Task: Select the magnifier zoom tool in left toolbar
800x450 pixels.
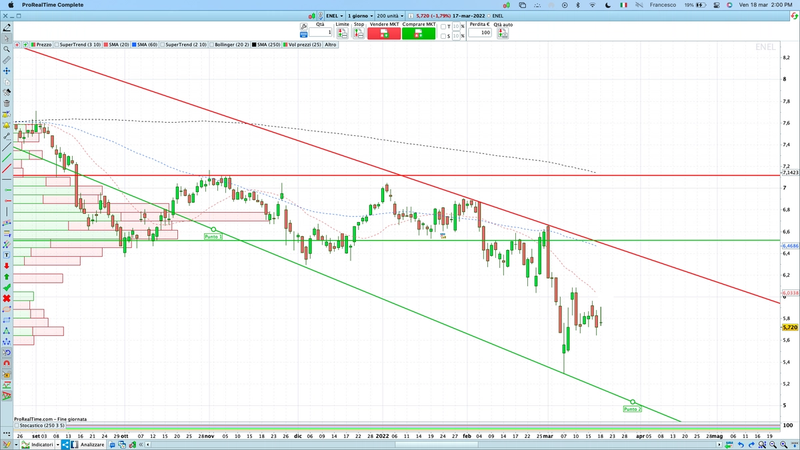Action: coord(7,49)
